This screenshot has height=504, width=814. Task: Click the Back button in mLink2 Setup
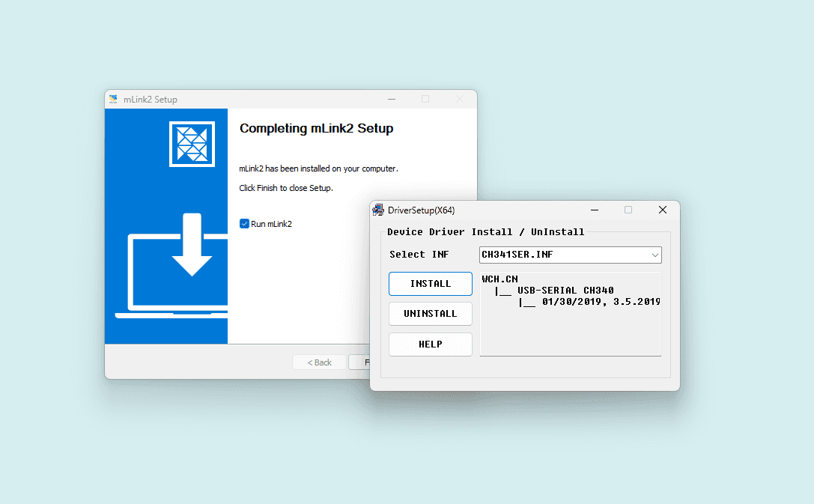coord(319,362)
